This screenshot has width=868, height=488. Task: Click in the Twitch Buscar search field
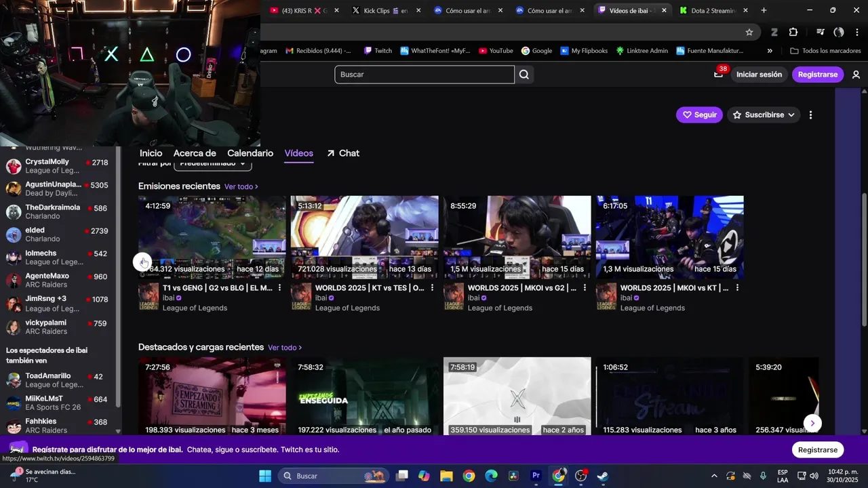[x=425, y=75]
